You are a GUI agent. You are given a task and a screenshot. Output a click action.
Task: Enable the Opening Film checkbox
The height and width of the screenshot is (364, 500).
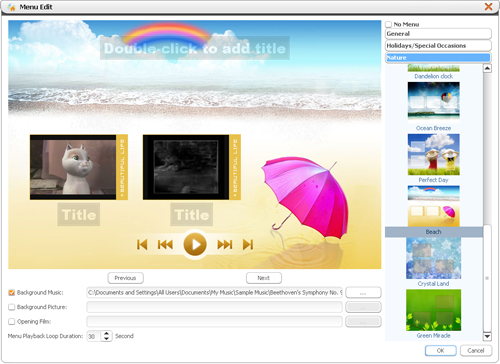point(12,322)
